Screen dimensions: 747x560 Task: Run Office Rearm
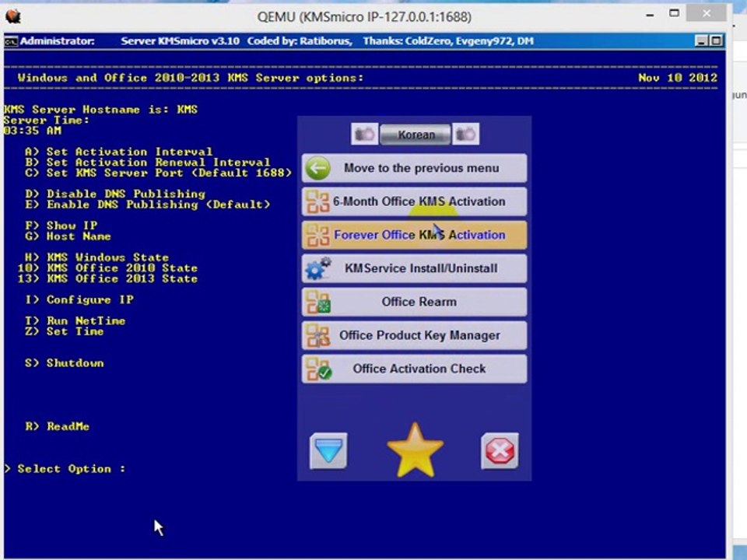coord(415,302)
